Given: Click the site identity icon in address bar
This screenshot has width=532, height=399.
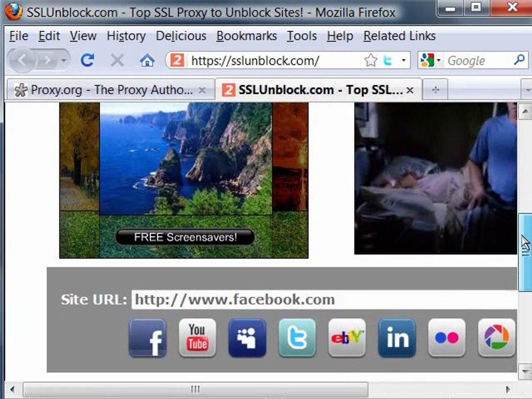Looking at the screenshot, I should [x=177, y=60].
